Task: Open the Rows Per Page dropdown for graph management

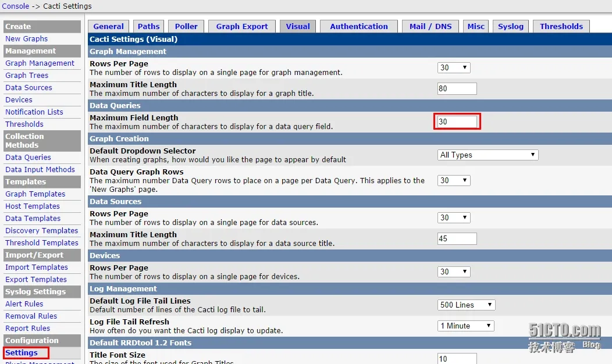Action: coord(453,67)
